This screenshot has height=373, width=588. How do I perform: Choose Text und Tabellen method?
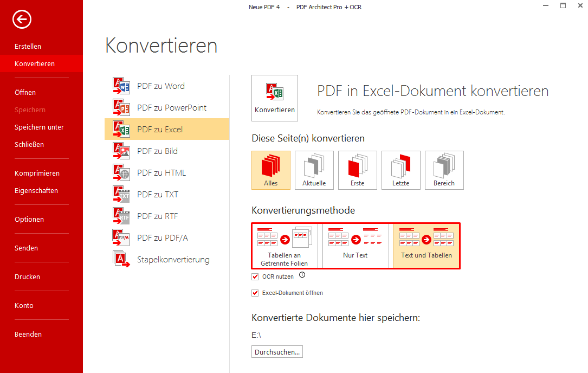pos(427,246)
